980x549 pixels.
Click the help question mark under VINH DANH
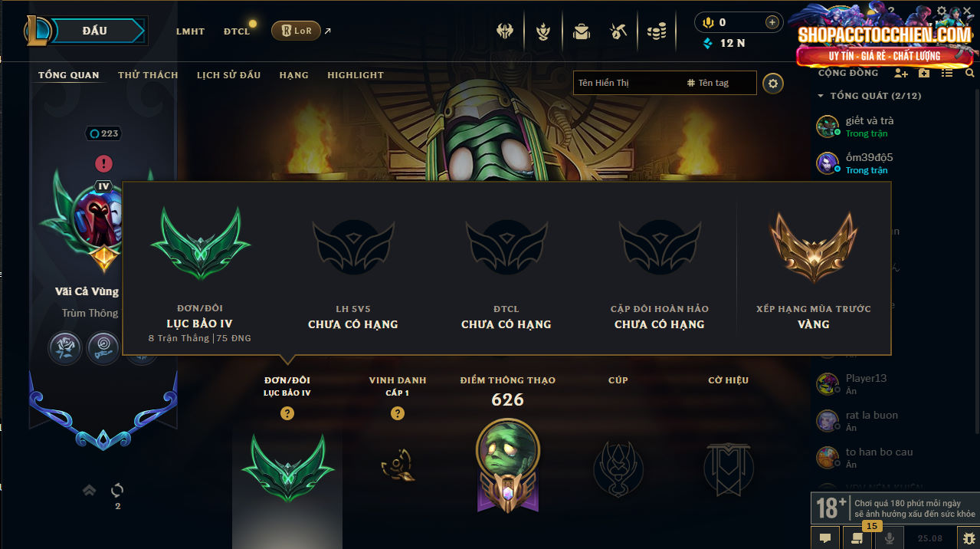(x=398, y=413)
